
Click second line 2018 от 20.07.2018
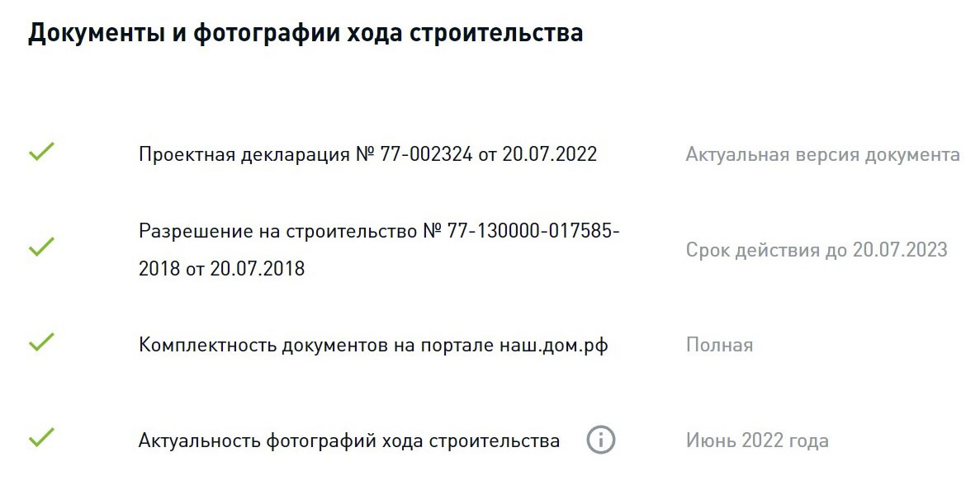(221, 269)
